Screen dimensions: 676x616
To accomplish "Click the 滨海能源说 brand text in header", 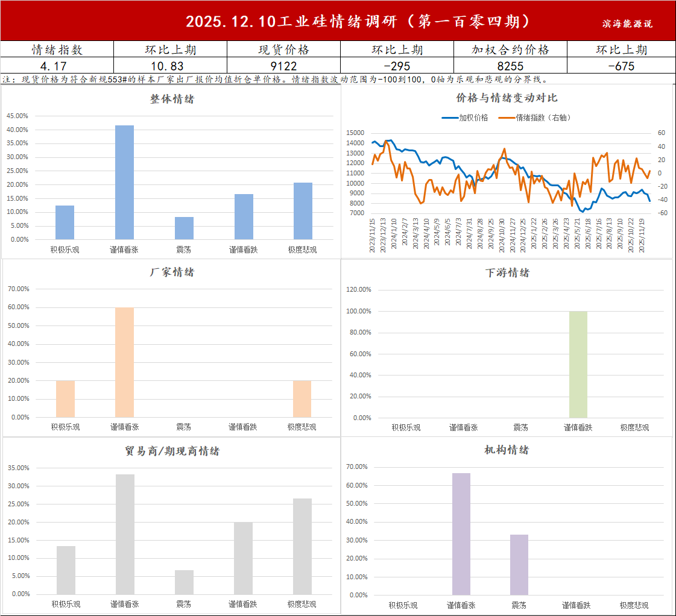I will coord(627,24).
